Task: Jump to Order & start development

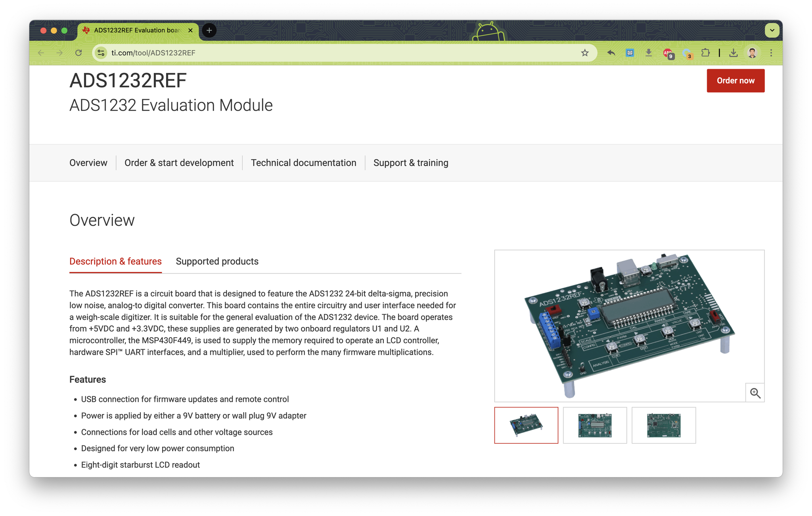Action: [x=179, y=163]
